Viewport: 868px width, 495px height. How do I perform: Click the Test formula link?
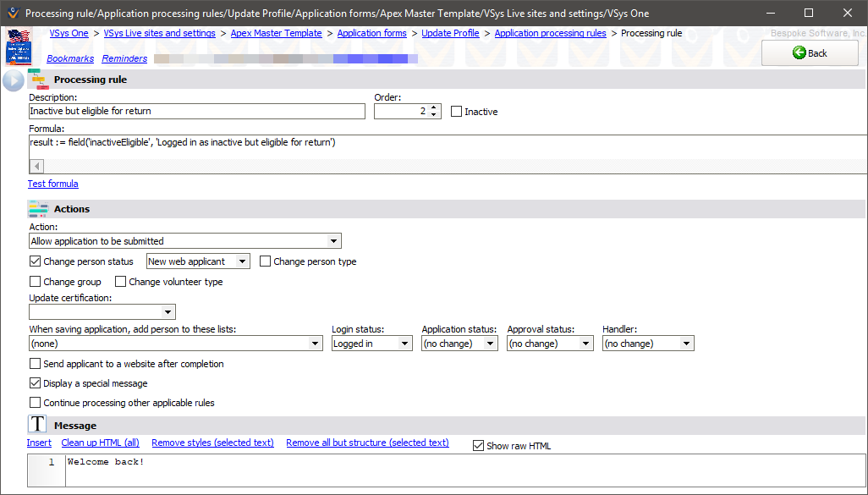[x=53, y=184]
